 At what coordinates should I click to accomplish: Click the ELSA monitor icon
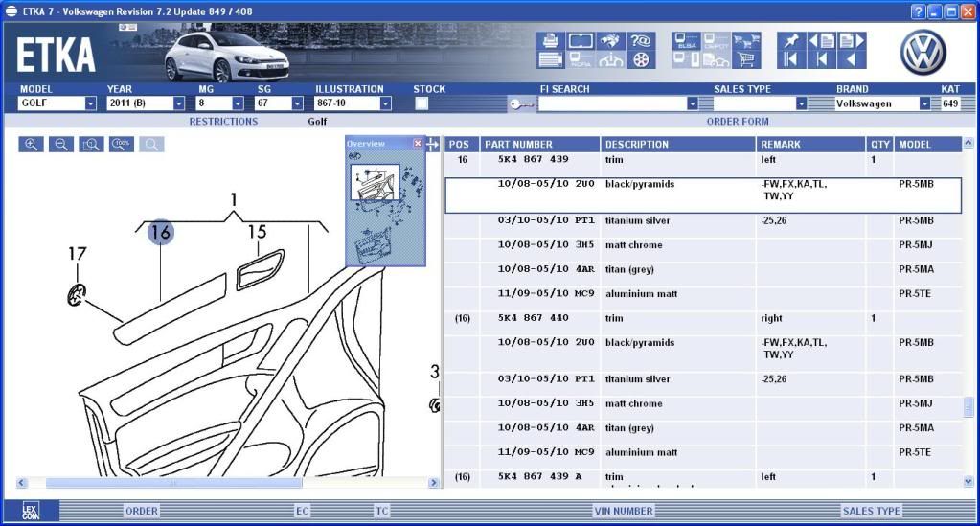[x=686, y=41]
